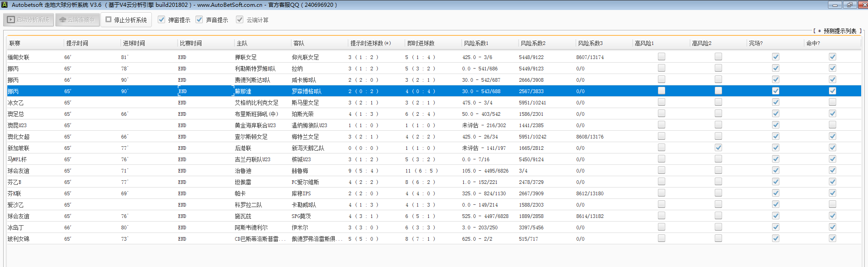Sort by the 联赛 column header
The width and height of the screenshot is (868, 267).
(15, 43)
